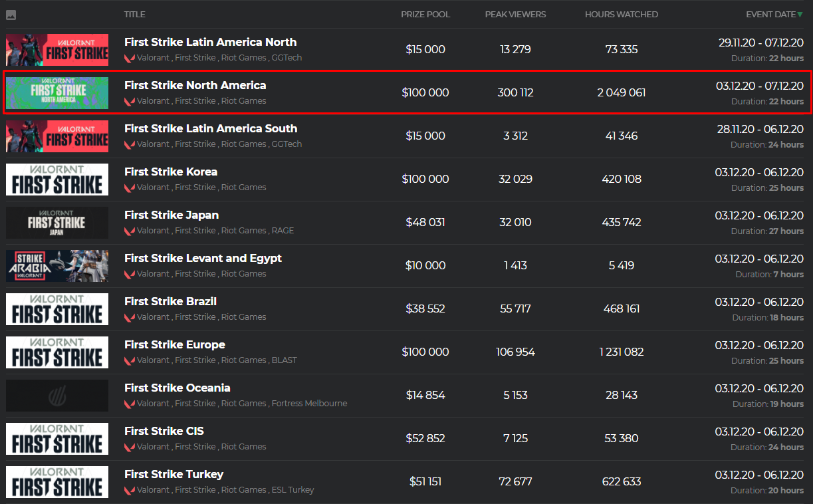Screen dimensions: 813x504
Task: Select the $48 031 prize pool value
Action: 425,222
